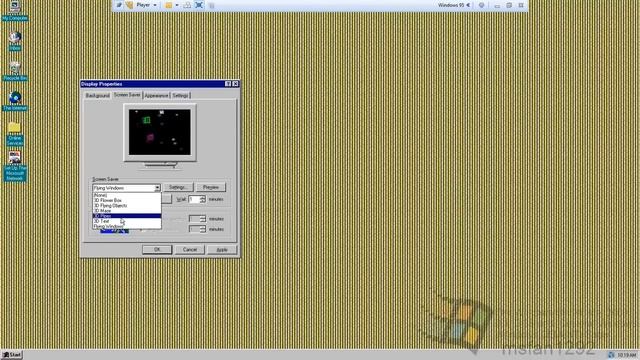Open My Computer desktop icon

click(15, 10)
